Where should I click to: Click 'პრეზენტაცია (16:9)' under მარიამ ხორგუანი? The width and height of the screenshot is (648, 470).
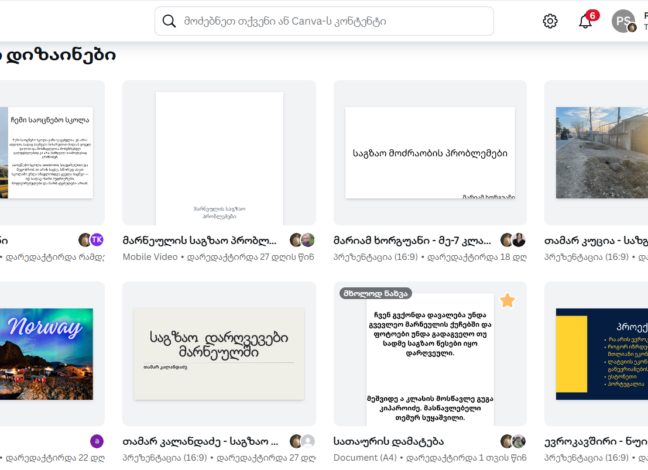coord(376,257)
